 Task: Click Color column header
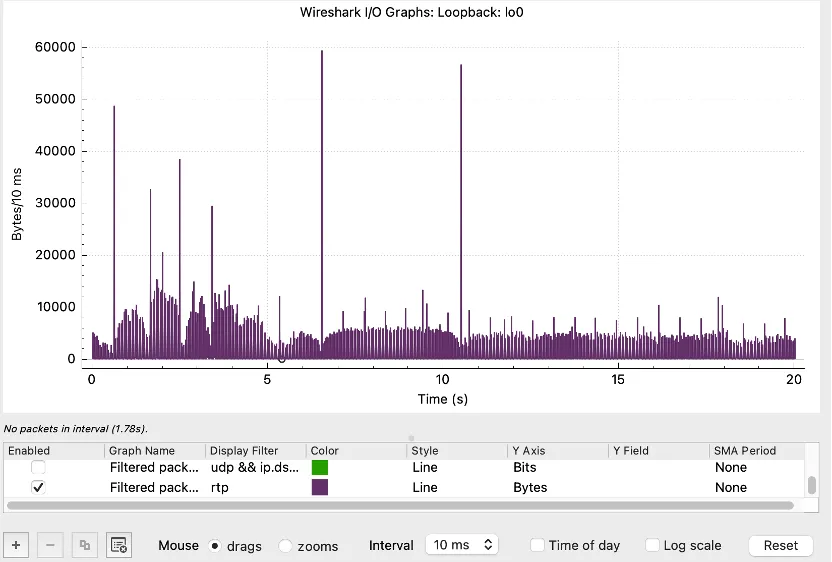pos(357,451)
